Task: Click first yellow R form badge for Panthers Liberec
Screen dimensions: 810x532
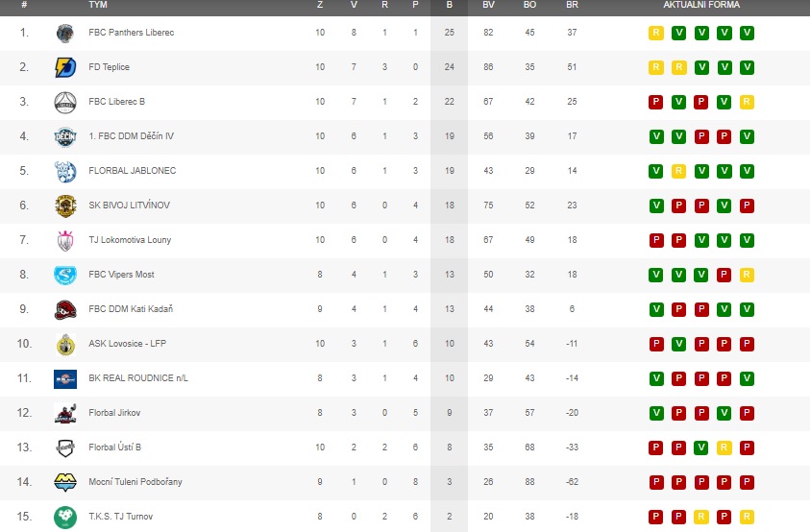Action: coord(655,33)
